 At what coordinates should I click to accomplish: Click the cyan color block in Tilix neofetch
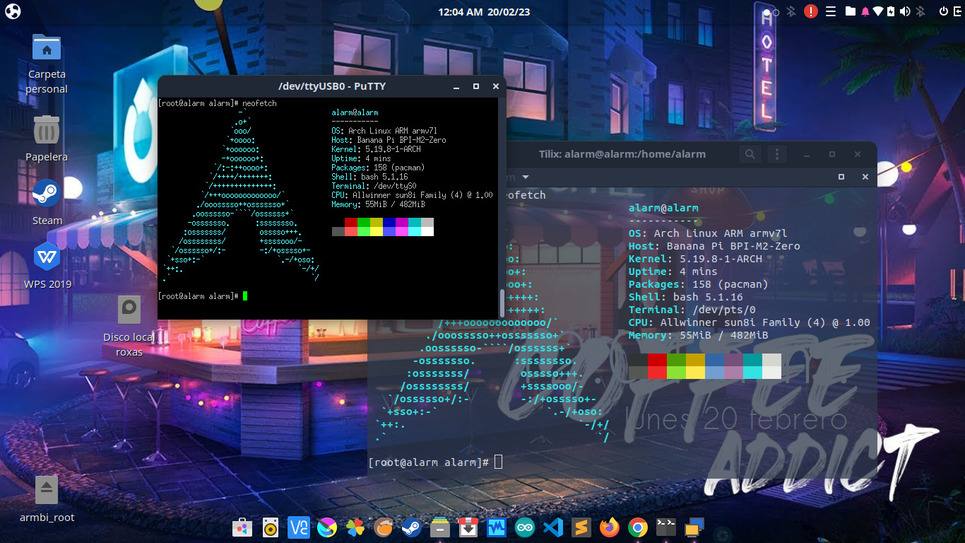tap(752, 366)
